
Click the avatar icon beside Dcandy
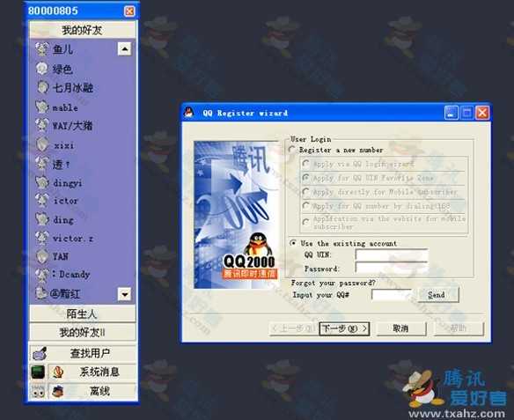tap(42, 275)
